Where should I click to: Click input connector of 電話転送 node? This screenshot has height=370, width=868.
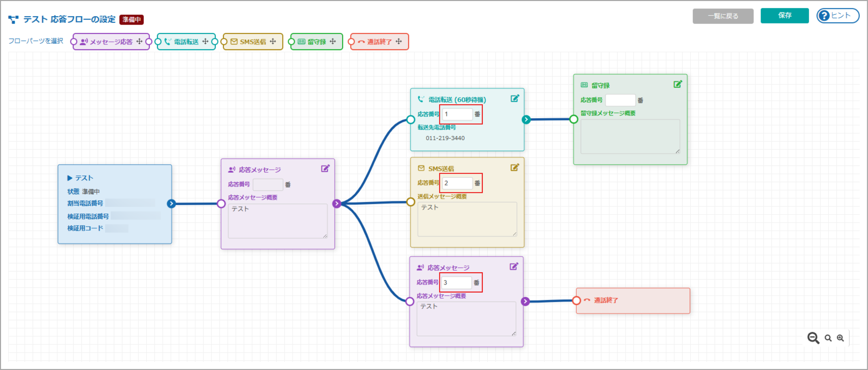410,119
